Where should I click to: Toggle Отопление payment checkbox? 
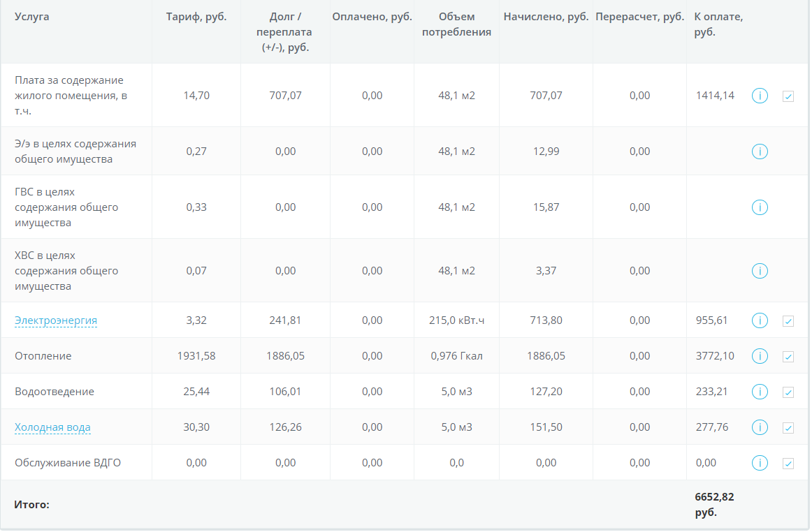pyautogui.click(x=788, y=357)
